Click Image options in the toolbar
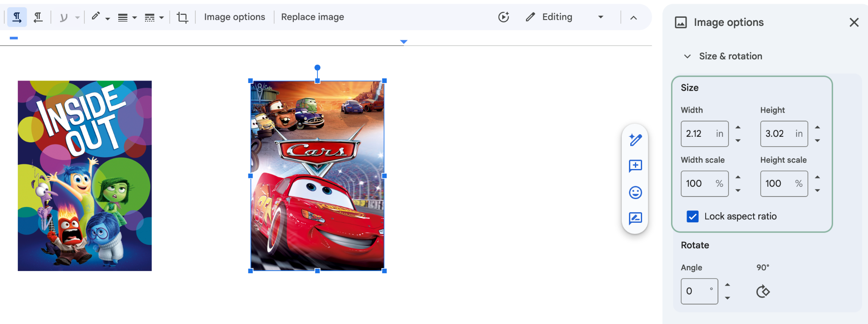The width and height of the screenshot is (868, 324). pyautogui.click(x=234, y=17)
